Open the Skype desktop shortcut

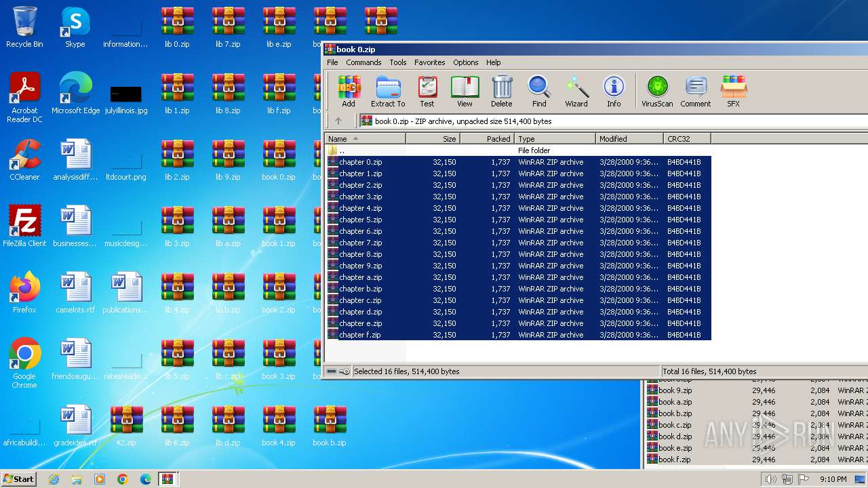75,27
